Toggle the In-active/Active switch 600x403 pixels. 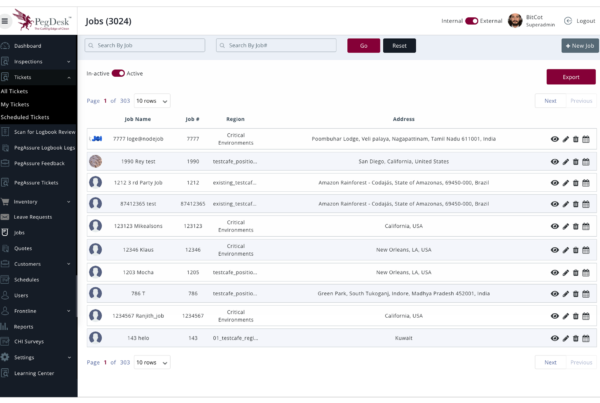[118, 73]
